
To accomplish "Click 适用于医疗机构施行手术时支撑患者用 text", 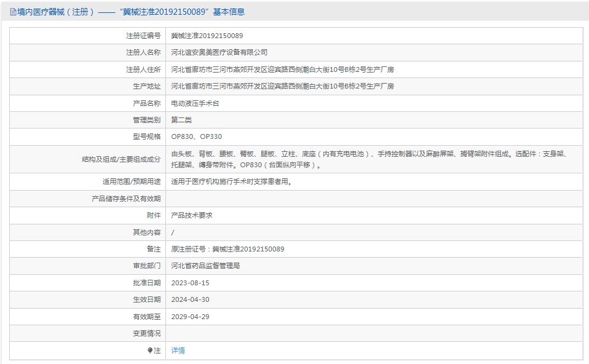I will click(232, 181).
